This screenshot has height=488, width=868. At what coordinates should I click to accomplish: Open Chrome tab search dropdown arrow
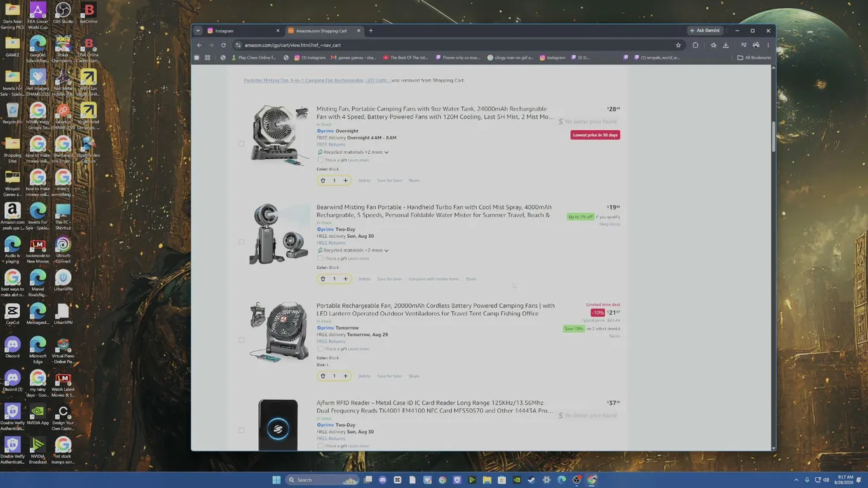point(198,30)
